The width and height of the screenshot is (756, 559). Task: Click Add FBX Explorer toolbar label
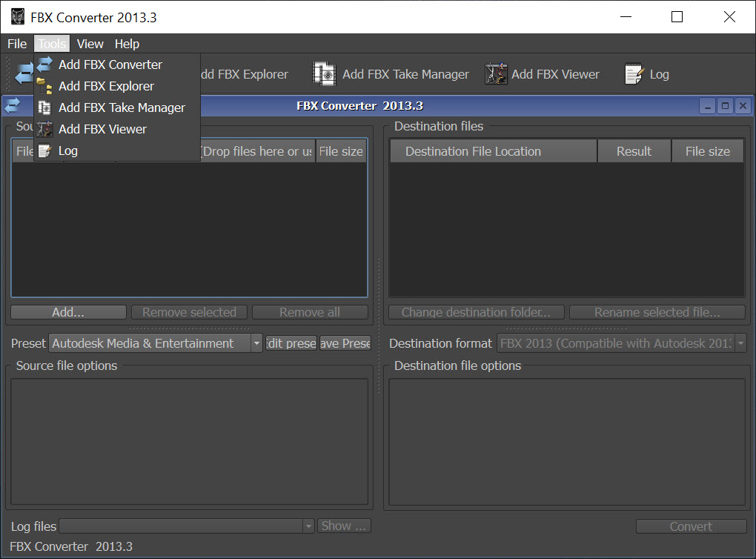point(245,74)
